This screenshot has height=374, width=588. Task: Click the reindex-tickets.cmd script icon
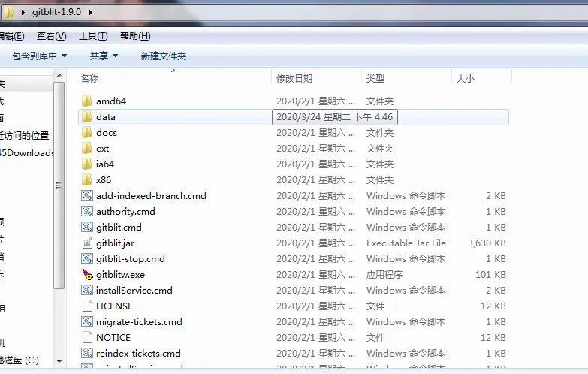pos(87,353)
